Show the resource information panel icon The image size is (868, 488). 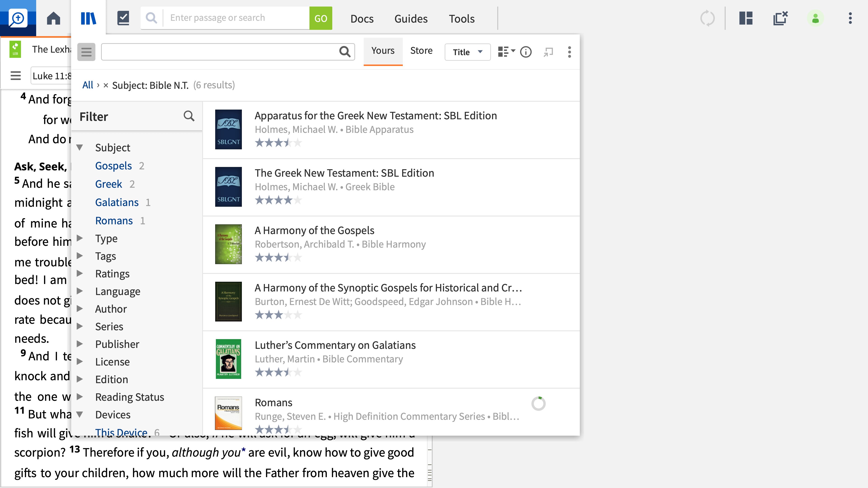coord(526,52)
